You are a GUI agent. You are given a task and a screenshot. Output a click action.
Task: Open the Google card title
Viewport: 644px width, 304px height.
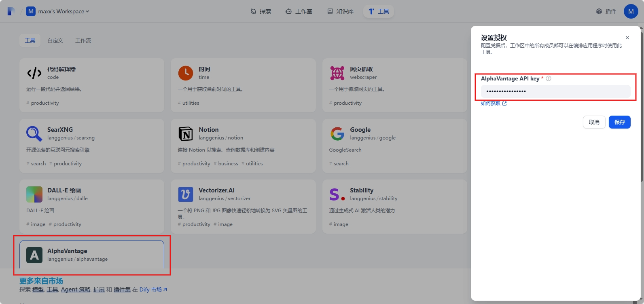(360, 130)
